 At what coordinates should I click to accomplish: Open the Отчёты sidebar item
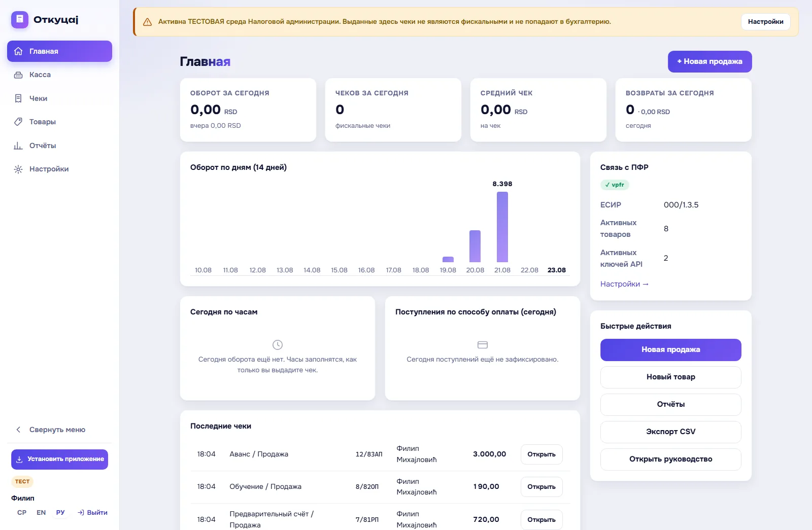pos(59,146)
